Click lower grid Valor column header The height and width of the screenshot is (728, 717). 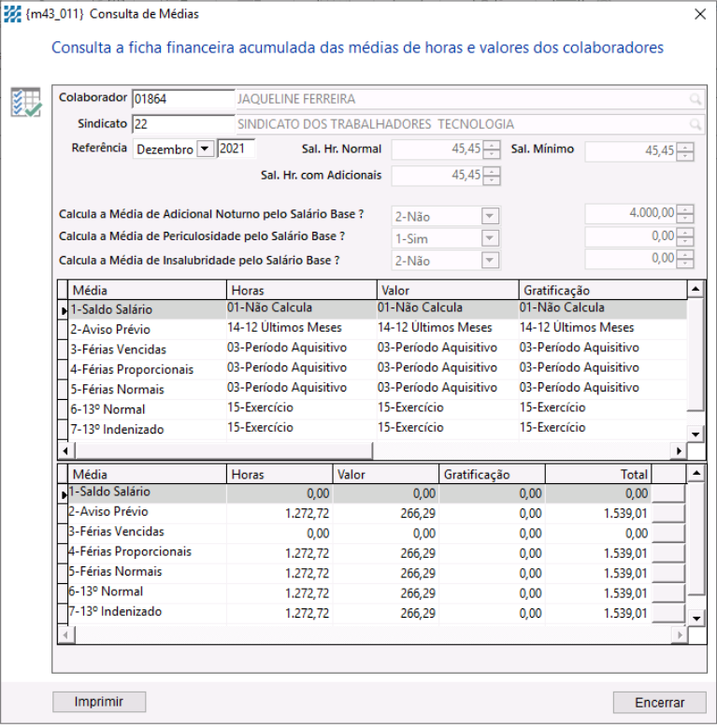(386, 475)
